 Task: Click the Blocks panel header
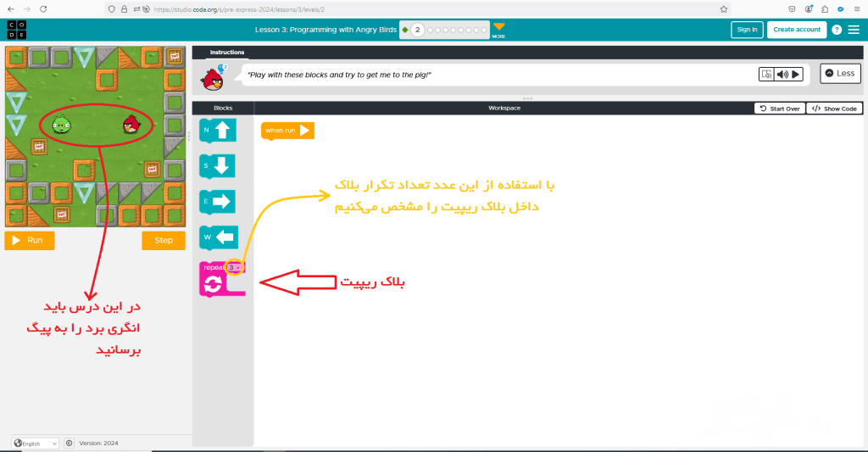[x=223, y=108]
